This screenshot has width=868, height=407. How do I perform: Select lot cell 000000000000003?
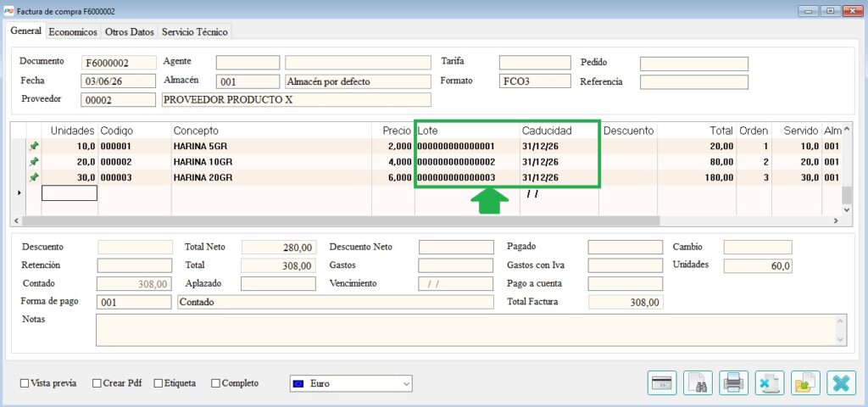[x=467, y=177]
